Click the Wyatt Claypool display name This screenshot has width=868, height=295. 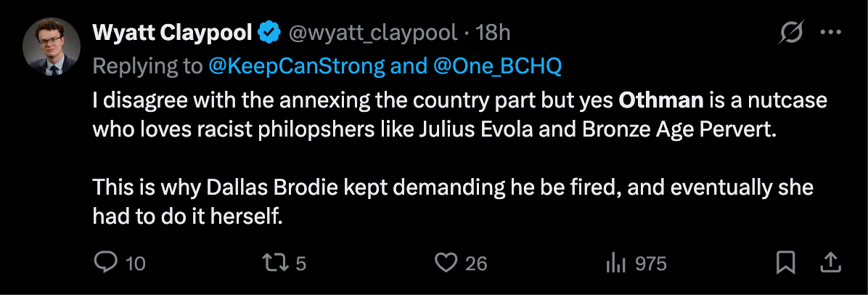pyautogui.click(x=172, y=33)
